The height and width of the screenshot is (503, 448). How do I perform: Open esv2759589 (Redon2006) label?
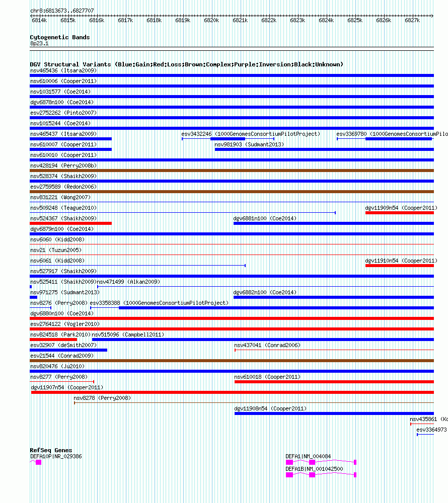[63, 187]
